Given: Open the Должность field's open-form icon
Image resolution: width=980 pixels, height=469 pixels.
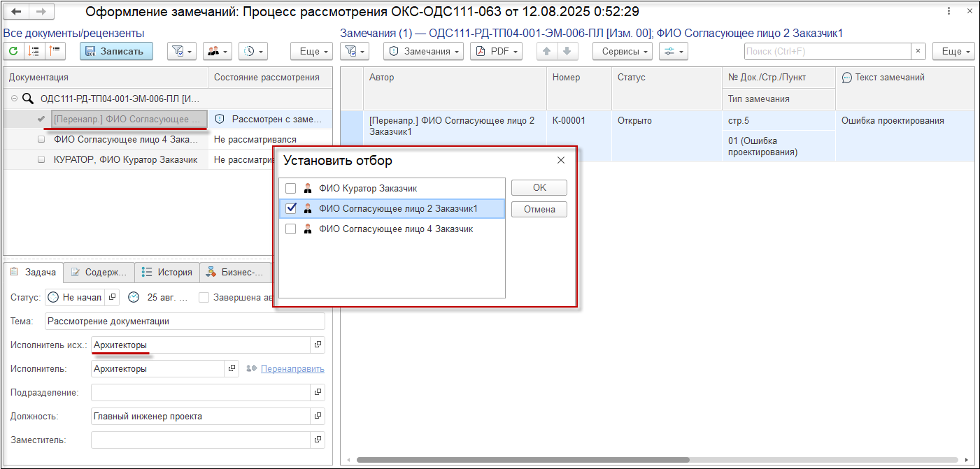Looking at the screenshot, I should 318,417.
